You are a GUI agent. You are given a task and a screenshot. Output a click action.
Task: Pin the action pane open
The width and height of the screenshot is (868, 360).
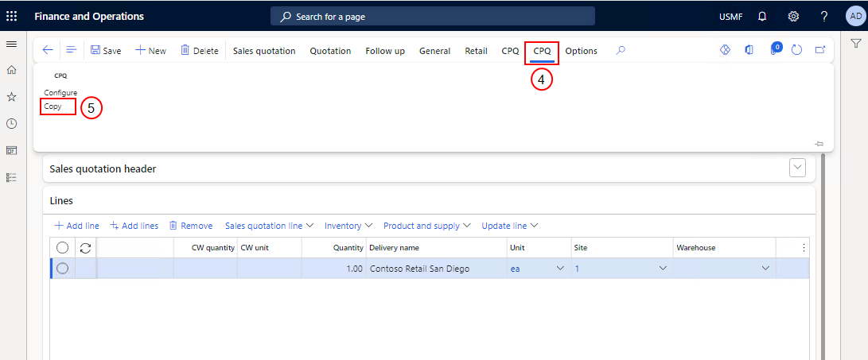point(819,144)
